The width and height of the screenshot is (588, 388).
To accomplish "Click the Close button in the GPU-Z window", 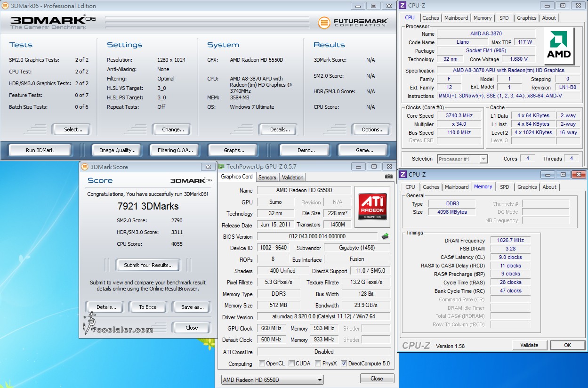I will click(x=377, y=379).
